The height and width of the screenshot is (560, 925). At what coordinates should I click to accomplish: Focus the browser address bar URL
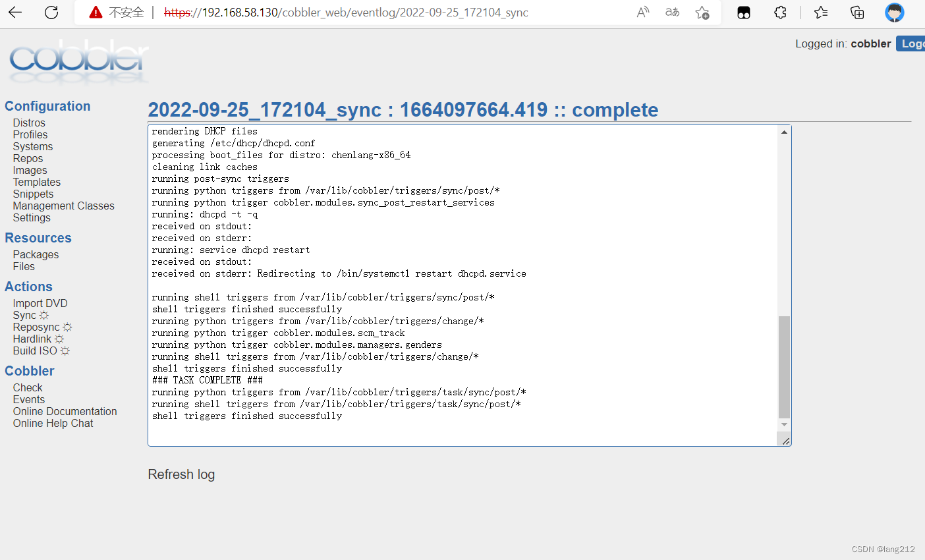(346, 13)
